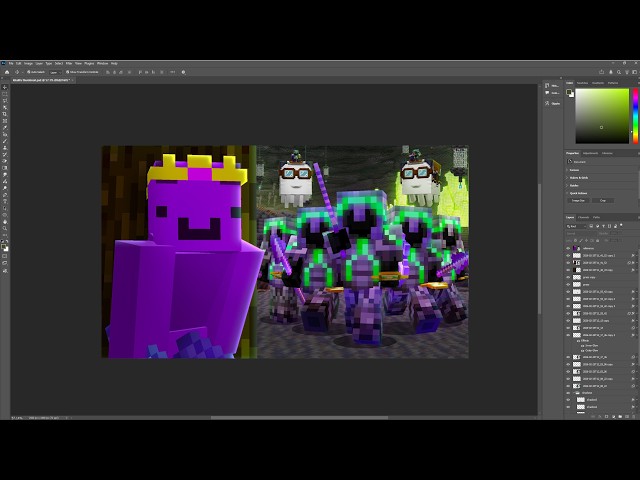
Task: Hide the green layer
Action: click(x=568, y=284)
